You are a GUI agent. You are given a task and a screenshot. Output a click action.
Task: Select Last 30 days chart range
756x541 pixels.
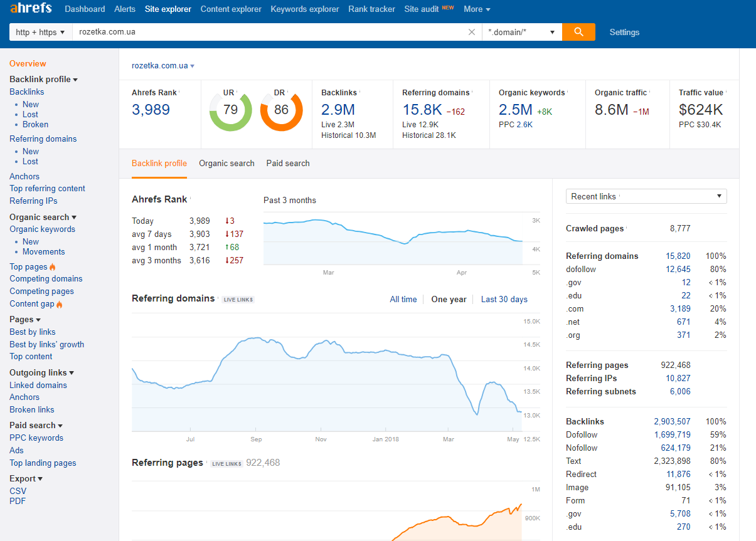[504, 299]
